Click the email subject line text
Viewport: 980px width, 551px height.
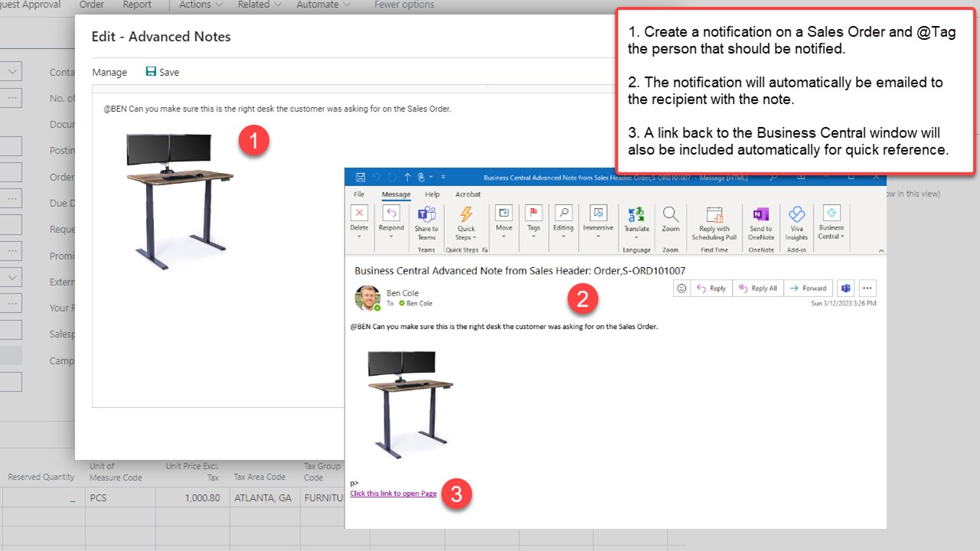point(520,270)
